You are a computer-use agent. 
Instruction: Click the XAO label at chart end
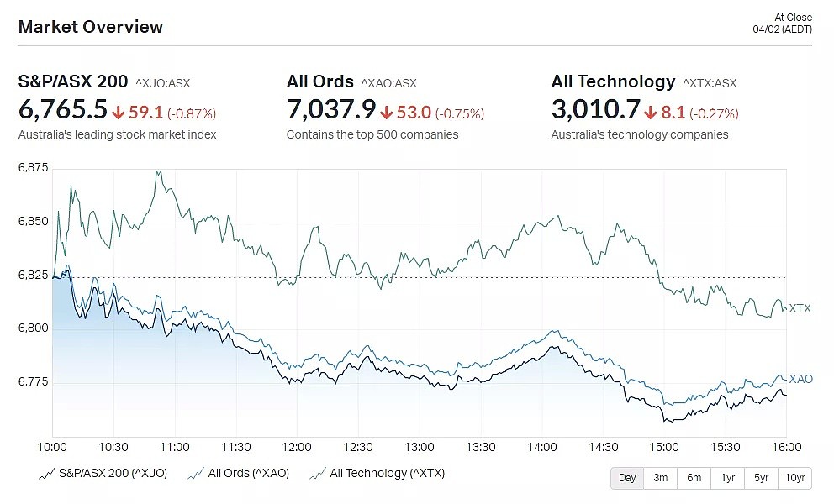tap(800, 379)
